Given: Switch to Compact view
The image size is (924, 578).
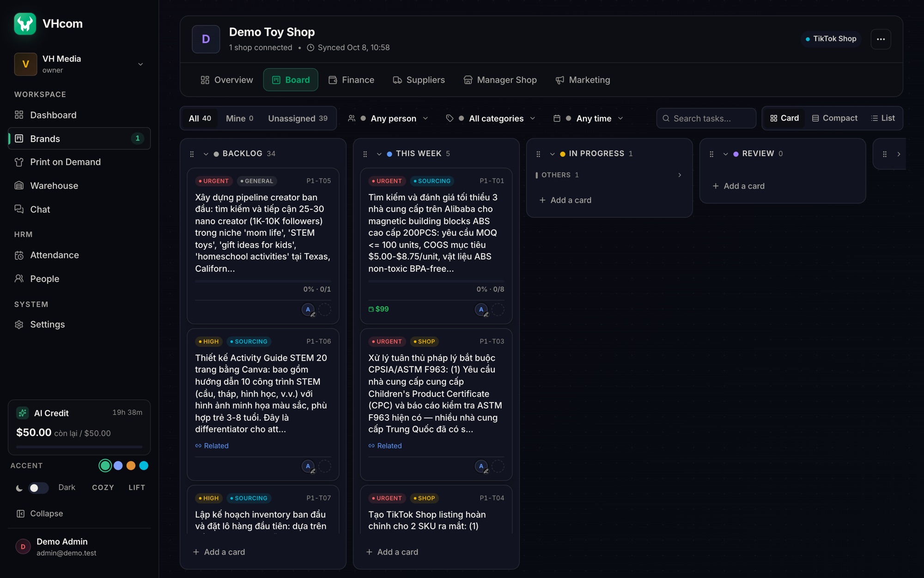Looking at the screenshot, I should (x=834, y=118).
